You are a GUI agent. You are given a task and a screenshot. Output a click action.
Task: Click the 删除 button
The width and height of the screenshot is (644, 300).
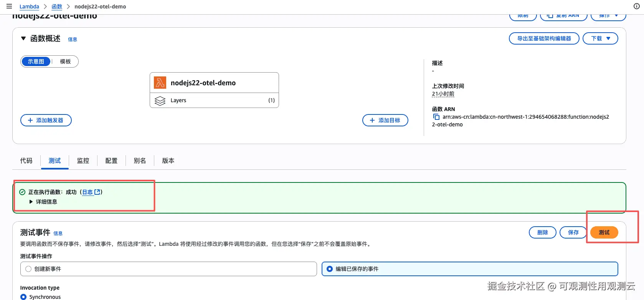(x=543, y=232)
